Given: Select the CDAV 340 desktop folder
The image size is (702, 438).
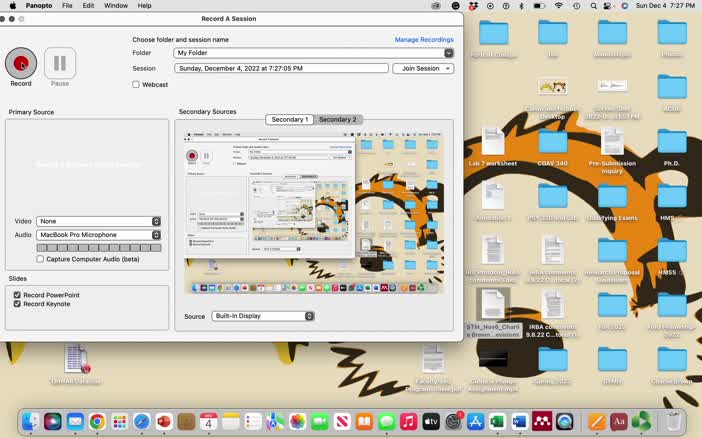Looking at the screenshot, I should 552,148.
